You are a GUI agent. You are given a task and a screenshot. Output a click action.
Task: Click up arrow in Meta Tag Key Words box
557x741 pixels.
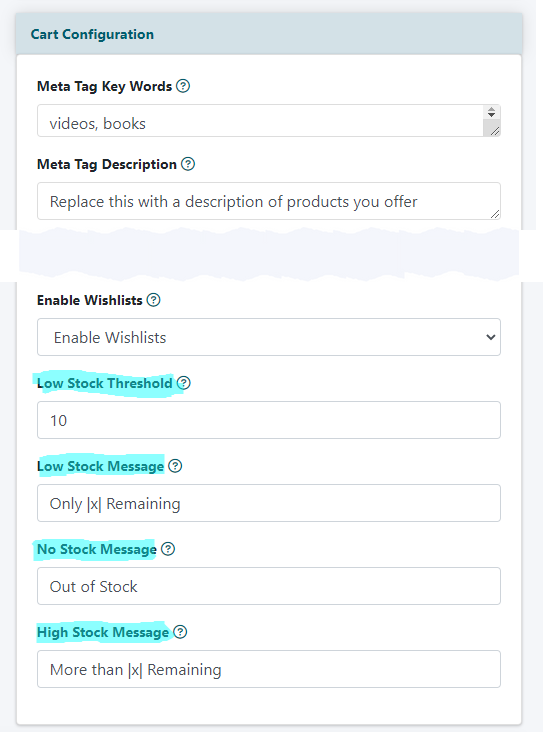coord(491,109)
